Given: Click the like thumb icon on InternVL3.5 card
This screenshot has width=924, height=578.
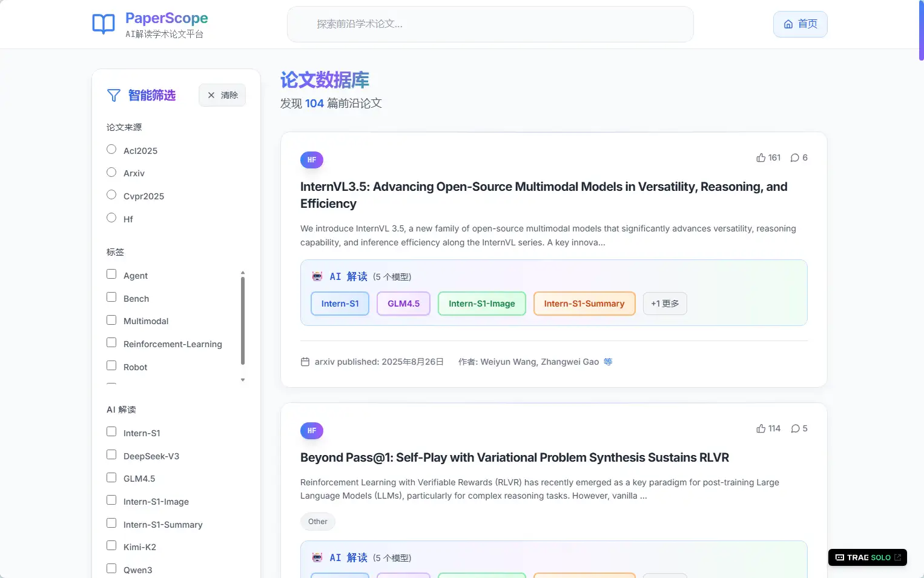Looking at the screenshot, I should point(761,158).
